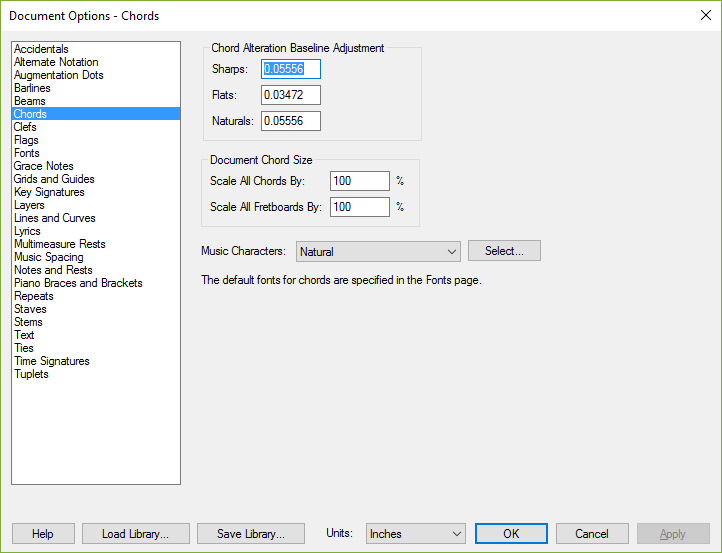This screenshot has height=553, width=722.
Task: Select Tuplets in the category list
Action: click(31, 374)
